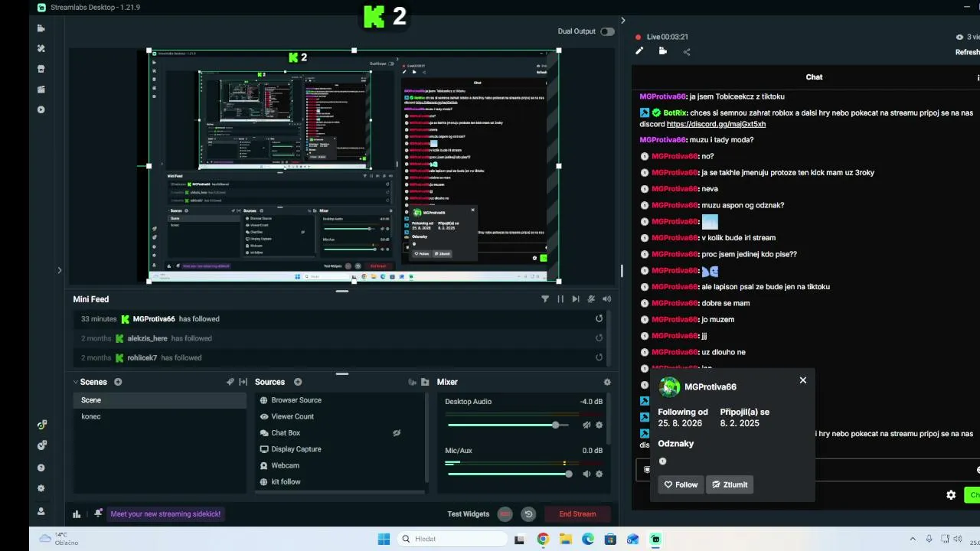Start recording with the REC button
The height and width of the screenshot is (551, 980).
[505, 514]
